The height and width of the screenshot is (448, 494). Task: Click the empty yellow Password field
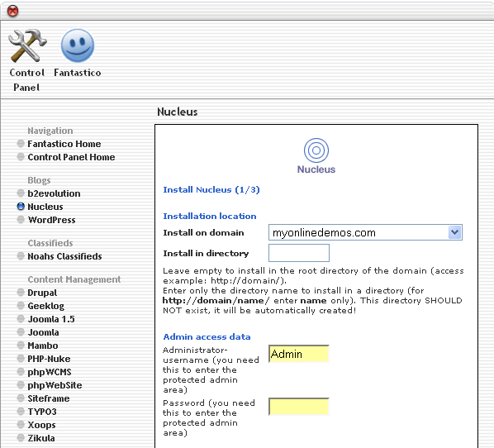[299, 407]
